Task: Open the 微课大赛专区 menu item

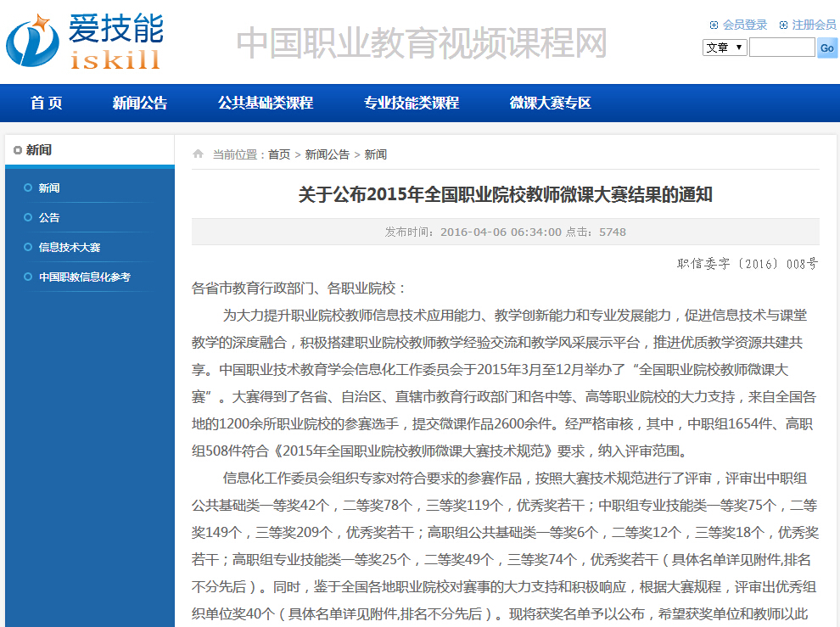Action: [550, 104]
